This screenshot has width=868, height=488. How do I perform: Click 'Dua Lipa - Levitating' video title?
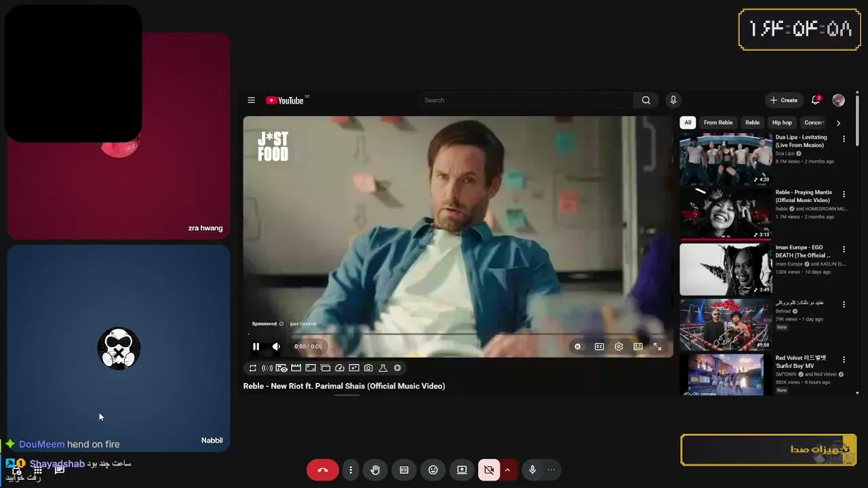802,141
